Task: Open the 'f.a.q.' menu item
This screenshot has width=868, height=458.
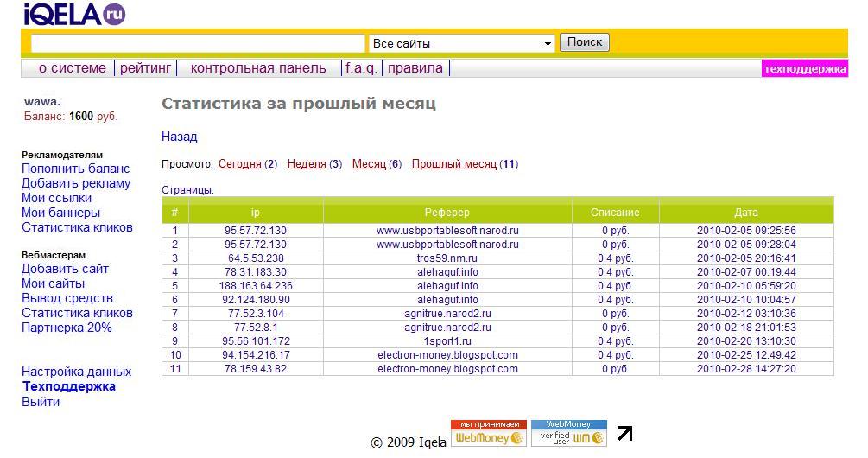Action: coord(363,68)
